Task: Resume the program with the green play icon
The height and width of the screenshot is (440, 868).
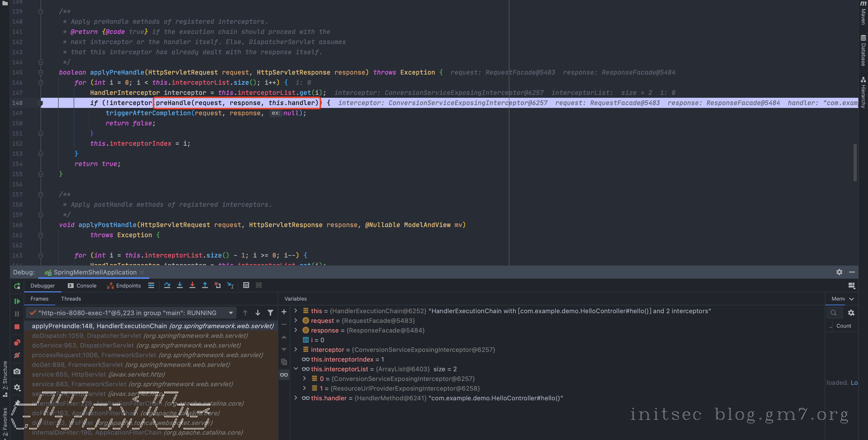Action: (17, 301)
